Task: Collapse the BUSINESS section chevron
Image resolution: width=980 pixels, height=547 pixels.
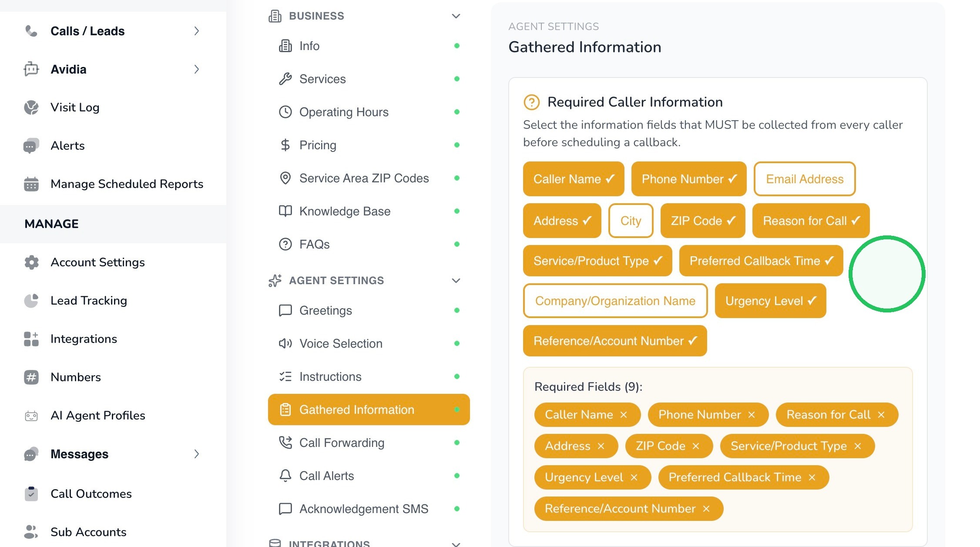Action: coord(456,16)
